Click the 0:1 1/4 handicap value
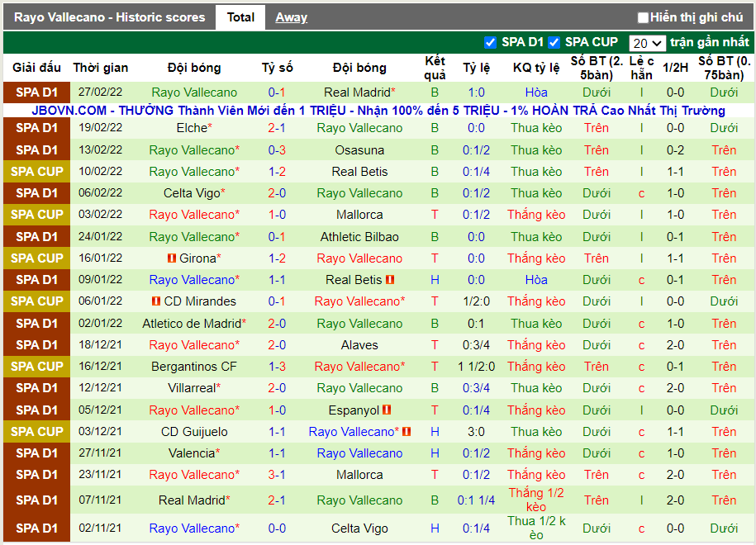 [x=477, y=500]
